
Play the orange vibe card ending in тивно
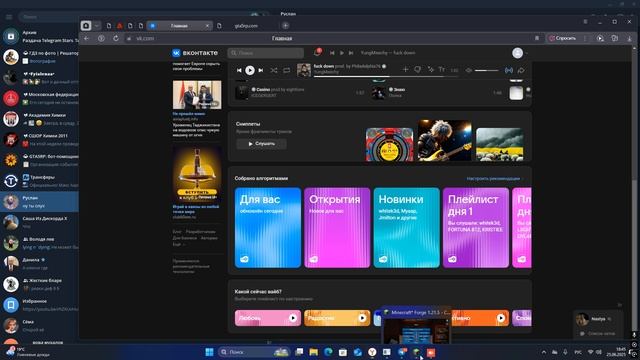point(480,318)
